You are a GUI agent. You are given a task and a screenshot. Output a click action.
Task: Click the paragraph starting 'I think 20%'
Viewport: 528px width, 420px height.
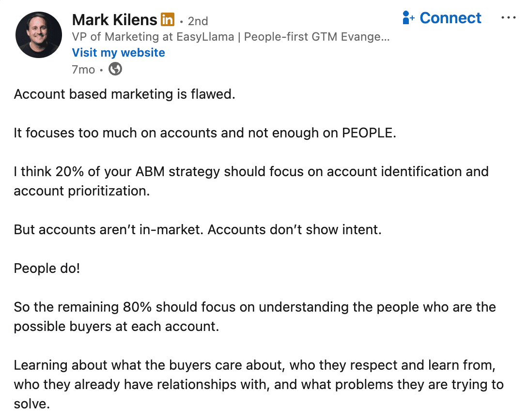pyautogui.click(x=251, y=181)
